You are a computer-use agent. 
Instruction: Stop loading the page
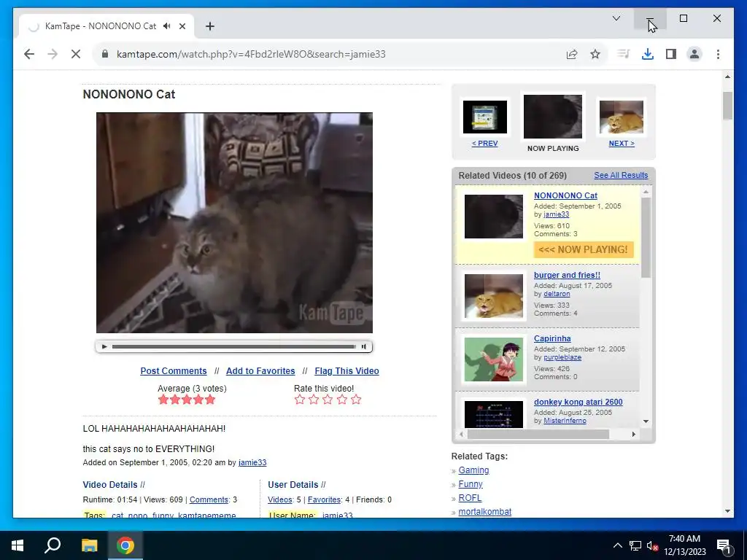click(x=76, y=54)
